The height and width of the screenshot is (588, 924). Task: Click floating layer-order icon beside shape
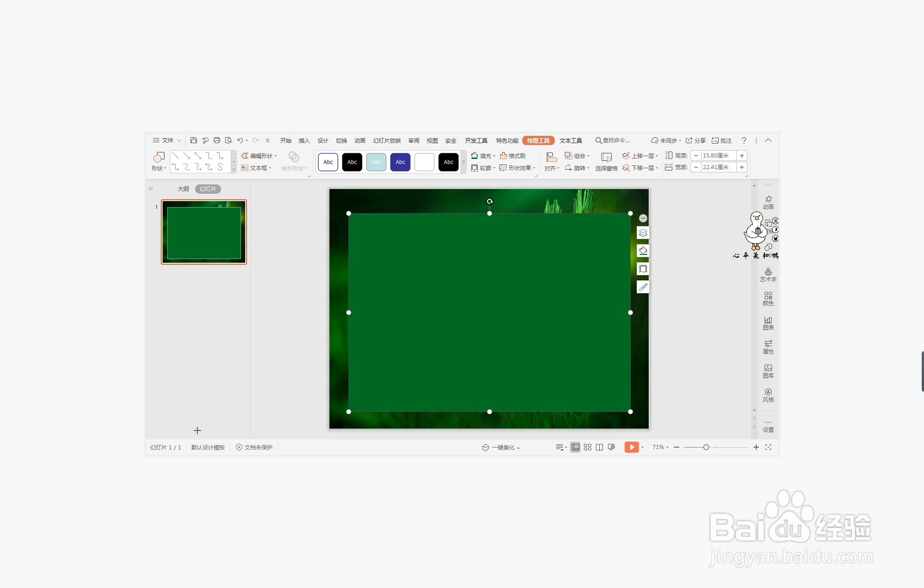point(643,233)
